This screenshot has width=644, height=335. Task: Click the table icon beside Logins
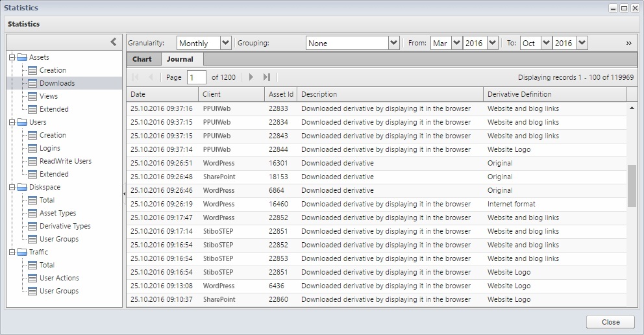32,148
